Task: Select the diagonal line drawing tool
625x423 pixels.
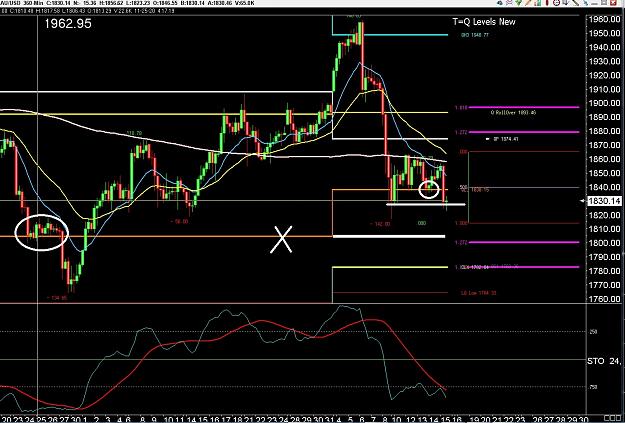Action: (576, 2)
